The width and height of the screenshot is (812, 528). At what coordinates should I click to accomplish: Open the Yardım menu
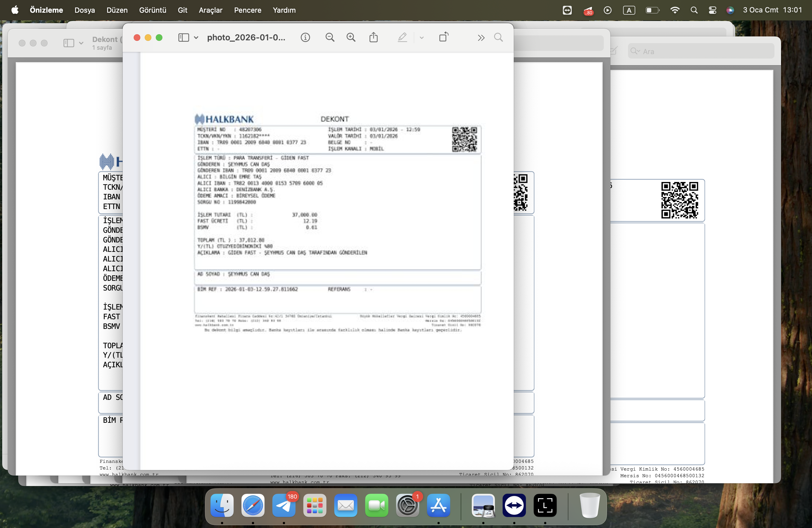click(x=284, y=10)
